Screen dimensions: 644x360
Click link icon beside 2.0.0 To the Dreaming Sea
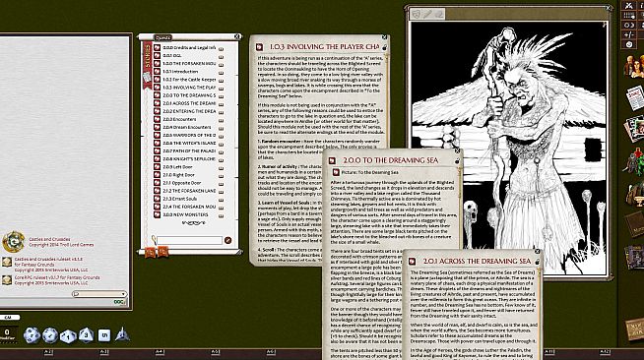pos(157,95)
